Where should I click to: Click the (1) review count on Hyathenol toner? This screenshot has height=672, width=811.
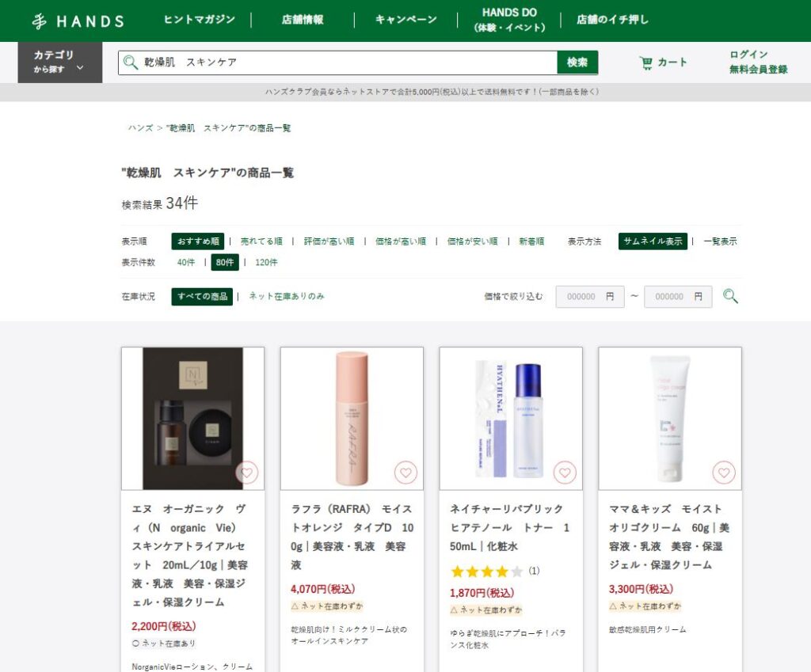(535, 571)
